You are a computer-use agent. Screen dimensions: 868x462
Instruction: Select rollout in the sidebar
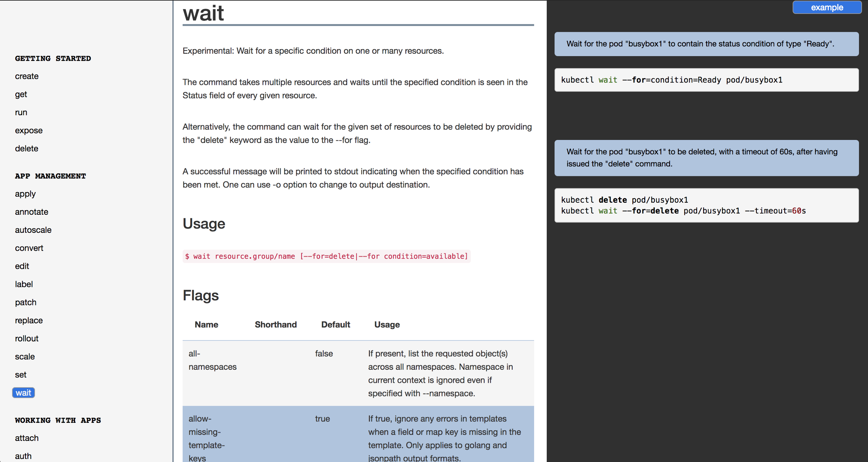coord(27,339)
